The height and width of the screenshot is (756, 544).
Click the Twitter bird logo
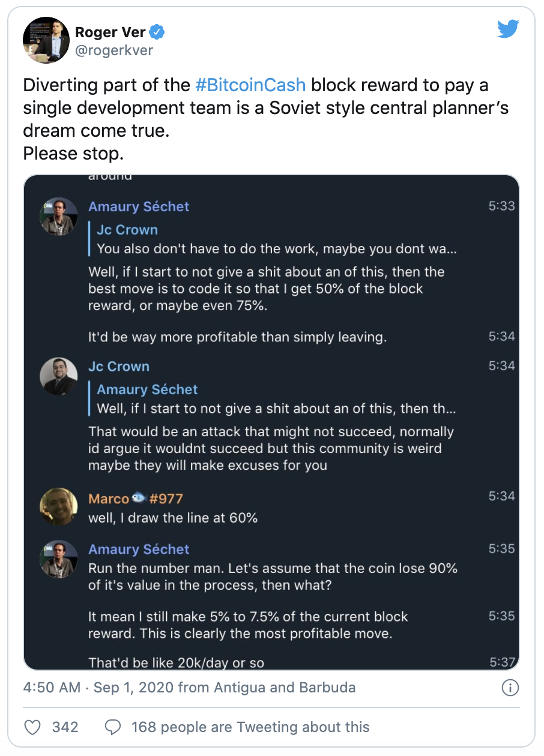pos(508,28)
